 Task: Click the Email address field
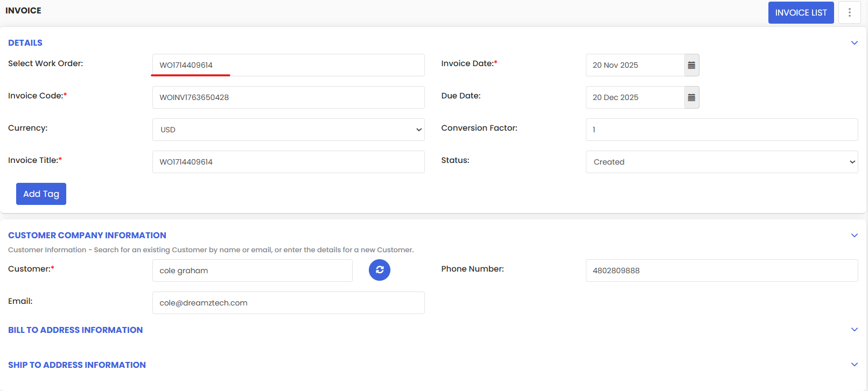pyautogui.click(x=289, y=303)
